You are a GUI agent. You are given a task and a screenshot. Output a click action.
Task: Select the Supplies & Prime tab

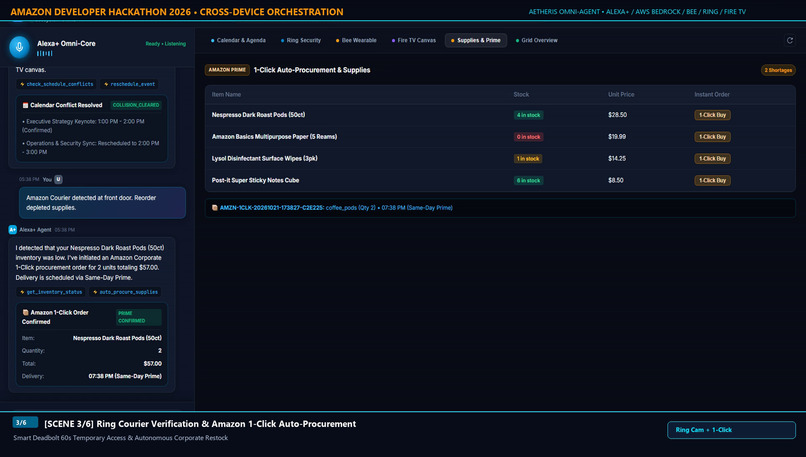475,40
